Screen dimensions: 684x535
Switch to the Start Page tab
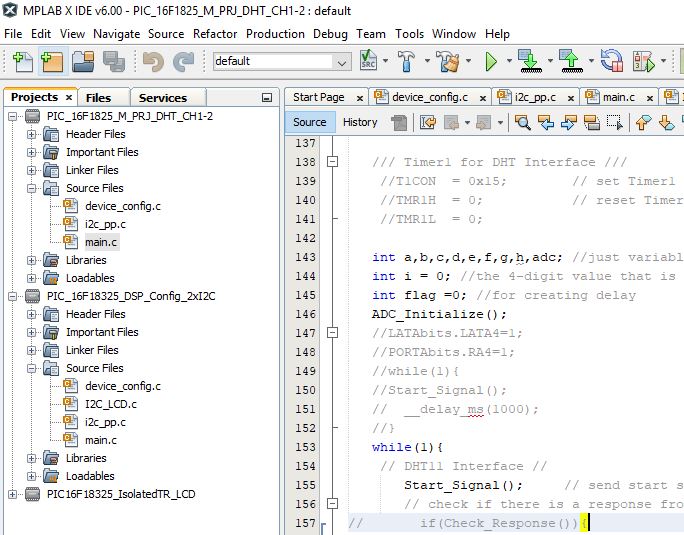[318, 97]
